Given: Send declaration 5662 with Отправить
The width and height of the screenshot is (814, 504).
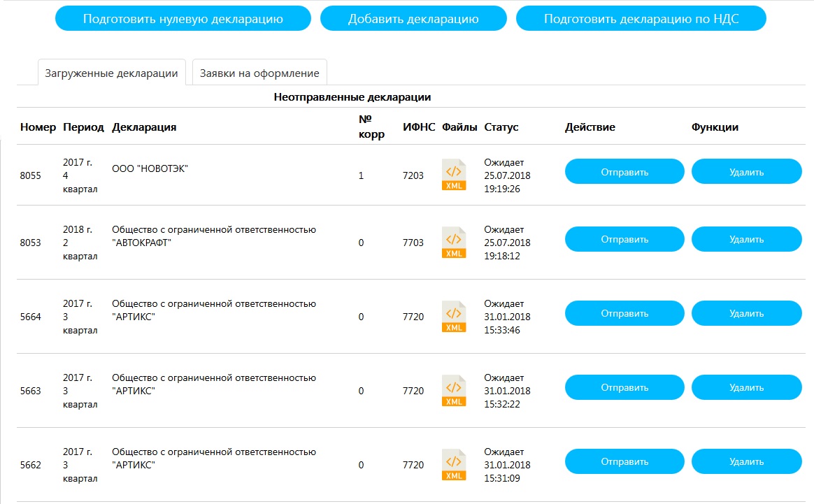Looking at the screenshot, I should point(624,462).
